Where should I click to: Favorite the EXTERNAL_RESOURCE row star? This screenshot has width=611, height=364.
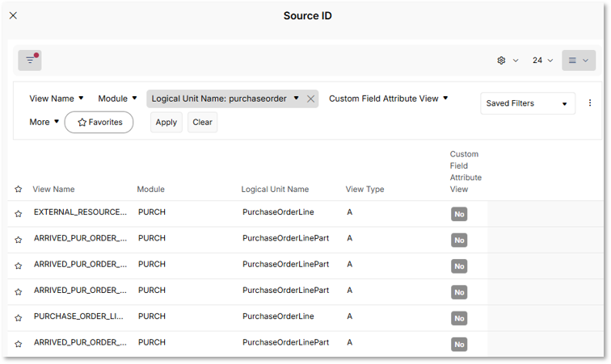tap(19, 214)
